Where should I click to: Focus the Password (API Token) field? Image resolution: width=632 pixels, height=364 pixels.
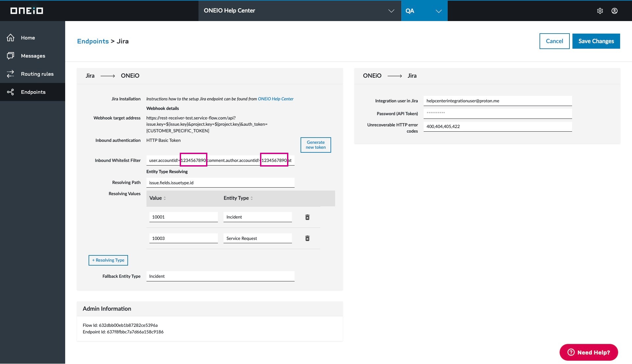click(497, 114)
